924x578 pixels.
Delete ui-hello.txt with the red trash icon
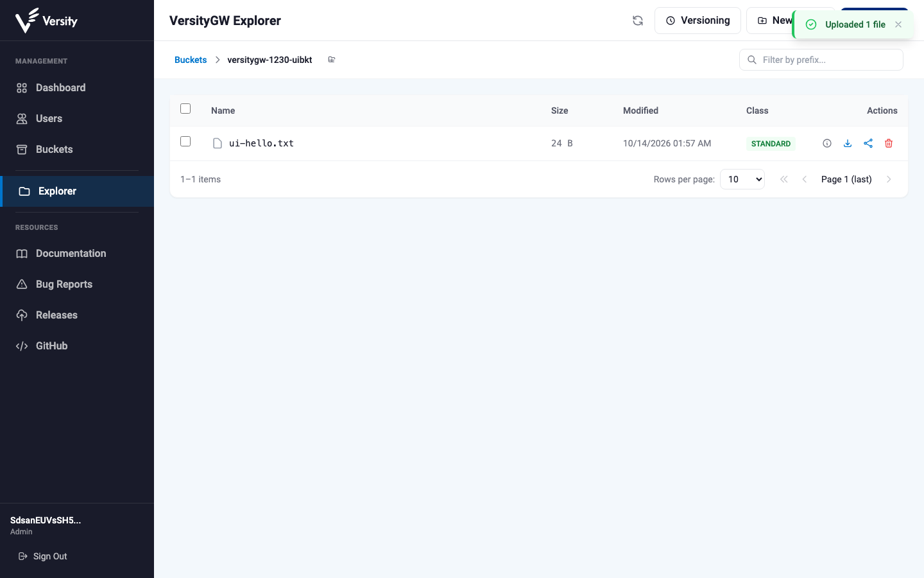tap(889, 143)
